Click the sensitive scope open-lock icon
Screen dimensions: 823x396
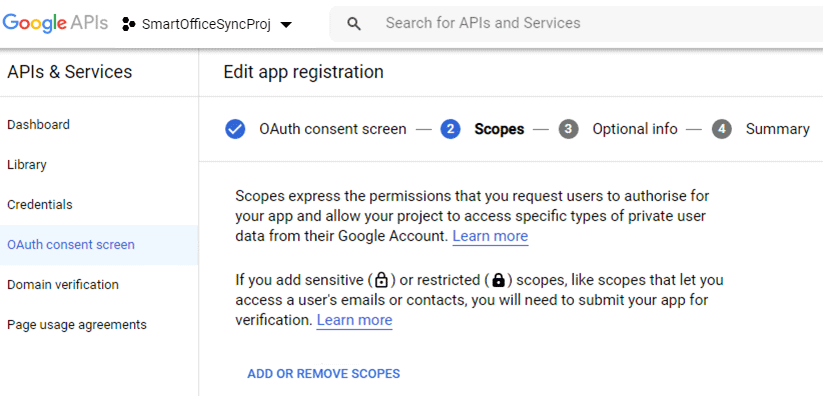coord(382,281)
